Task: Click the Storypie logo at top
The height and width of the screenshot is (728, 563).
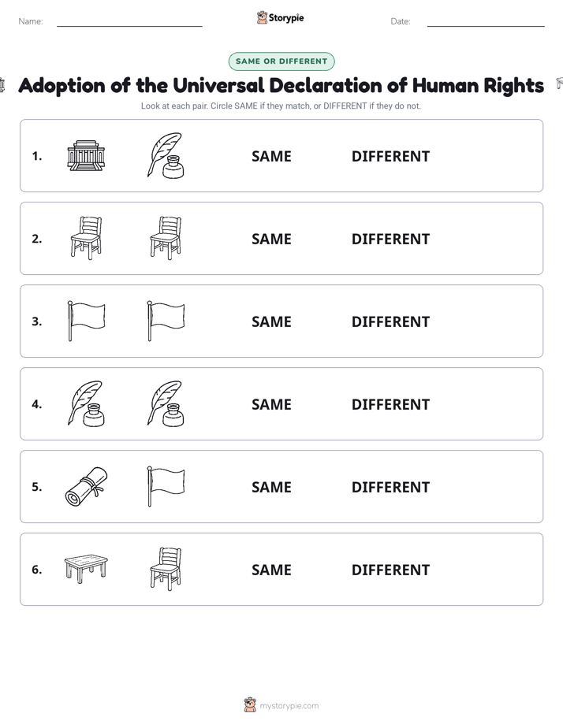Action: [x=281, y=17]
